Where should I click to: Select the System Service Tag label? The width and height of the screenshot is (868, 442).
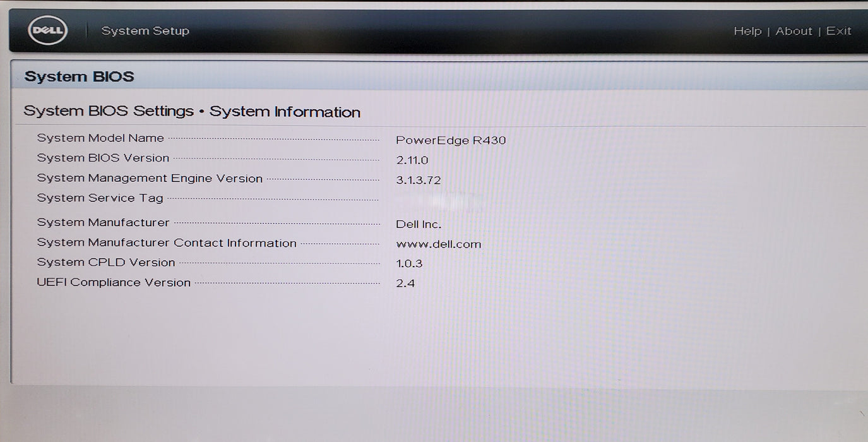(100, 198)
